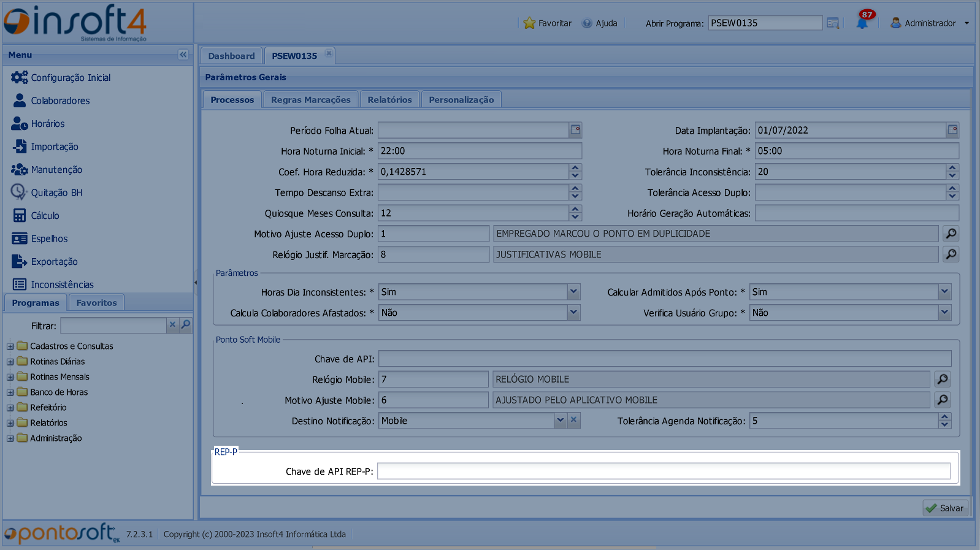Open the program search icon beside PSEW0135

coord(833,23)
